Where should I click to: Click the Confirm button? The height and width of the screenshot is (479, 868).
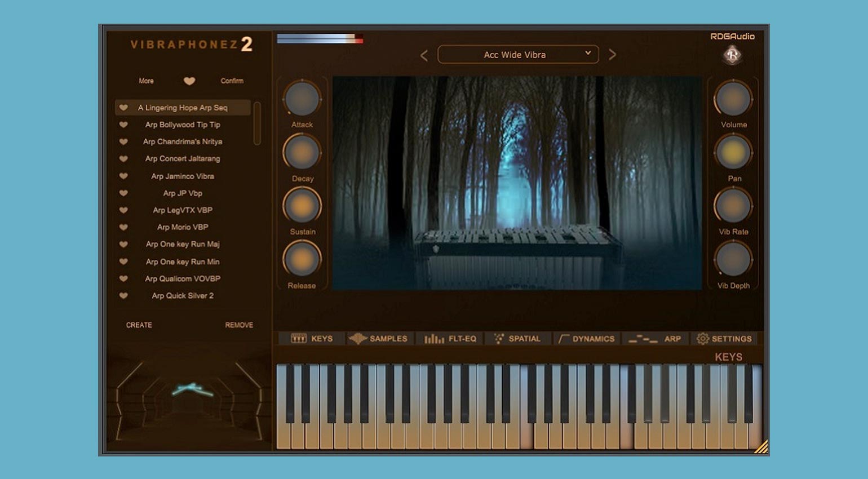point(232,81)
